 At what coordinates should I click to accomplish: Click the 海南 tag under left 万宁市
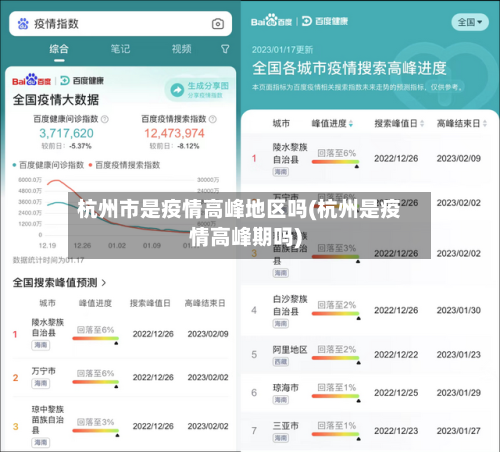coord(41,383)
